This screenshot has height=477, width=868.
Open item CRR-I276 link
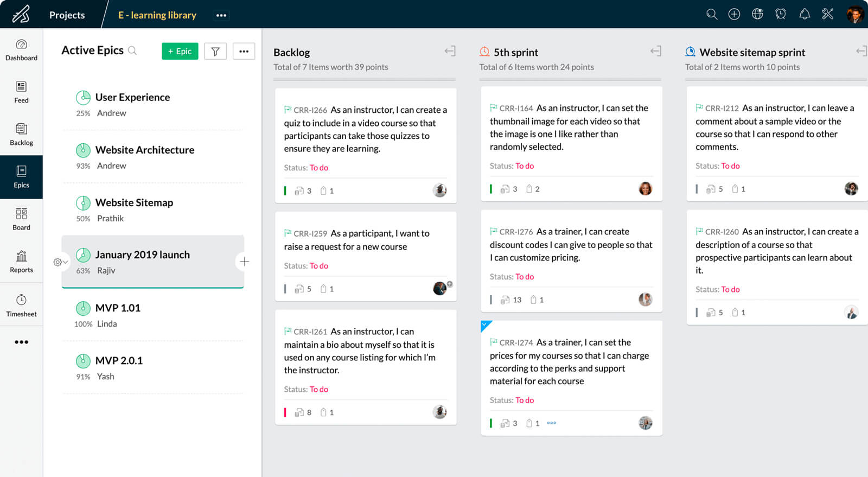pyautogui.click(x=516, y=232)
